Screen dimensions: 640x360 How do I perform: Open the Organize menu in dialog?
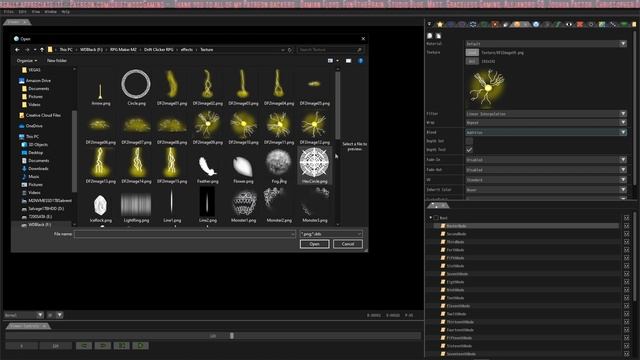[x=27, y=60]
